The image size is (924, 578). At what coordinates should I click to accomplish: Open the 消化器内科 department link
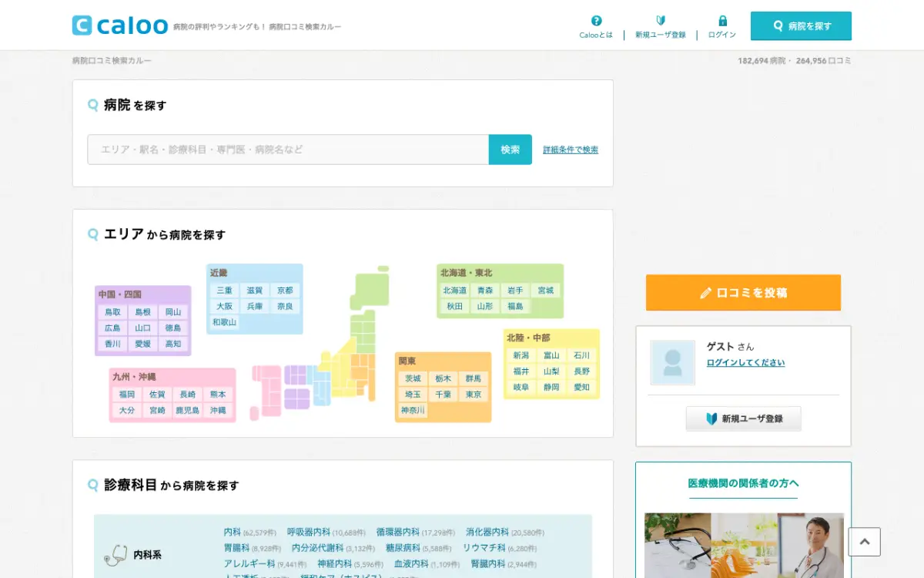[x=487, y=533]
